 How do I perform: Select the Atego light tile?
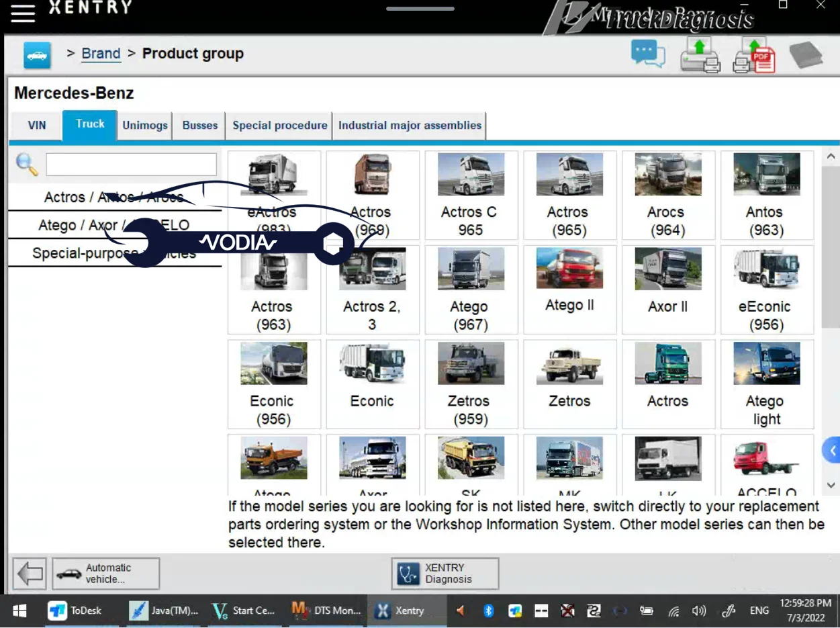pos(767,384)
